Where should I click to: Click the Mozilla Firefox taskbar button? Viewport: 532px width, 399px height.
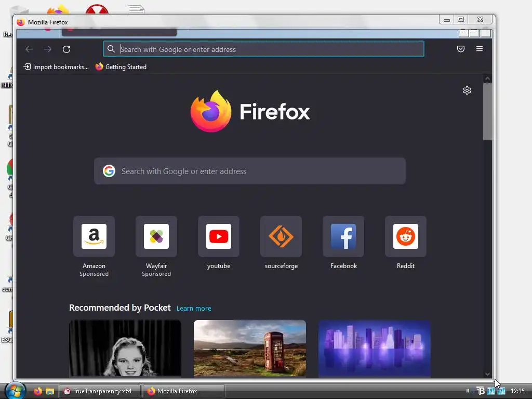(183, 391)
